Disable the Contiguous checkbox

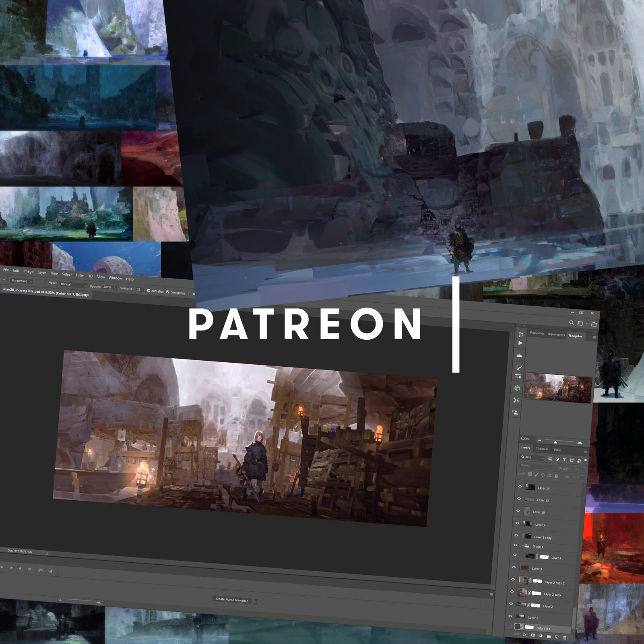tap(168, 291)
